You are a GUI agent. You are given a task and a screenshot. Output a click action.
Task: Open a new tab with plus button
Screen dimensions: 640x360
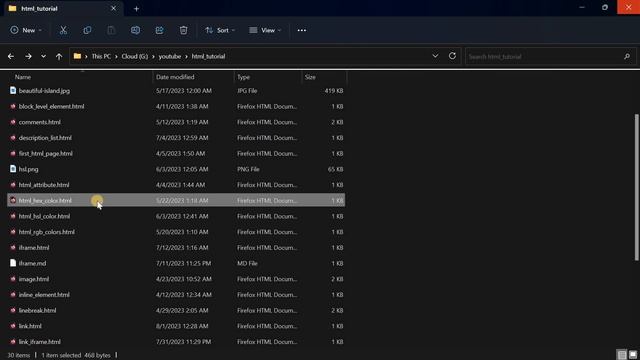(x=136, y=9)
